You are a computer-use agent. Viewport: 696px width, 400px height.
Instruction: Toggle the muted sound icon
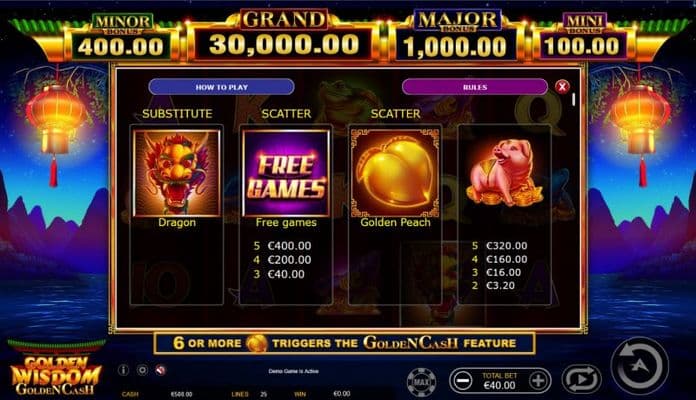point(161,370)
